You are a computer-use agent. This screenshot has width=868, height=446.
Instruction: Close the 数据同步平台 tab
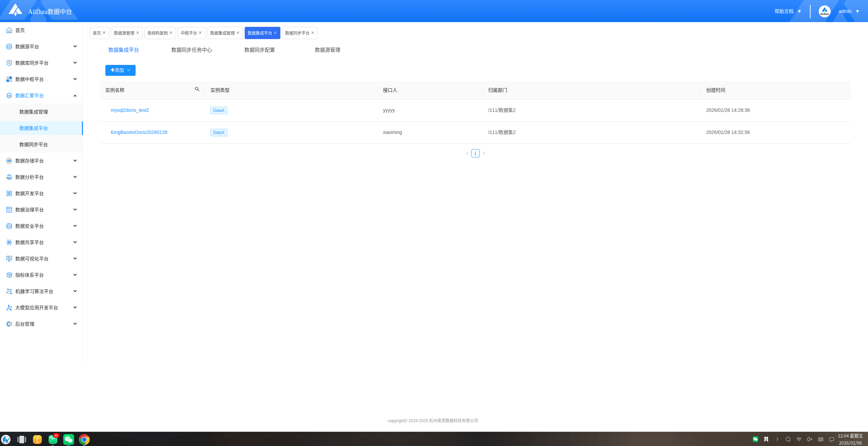tap(313, 33)
